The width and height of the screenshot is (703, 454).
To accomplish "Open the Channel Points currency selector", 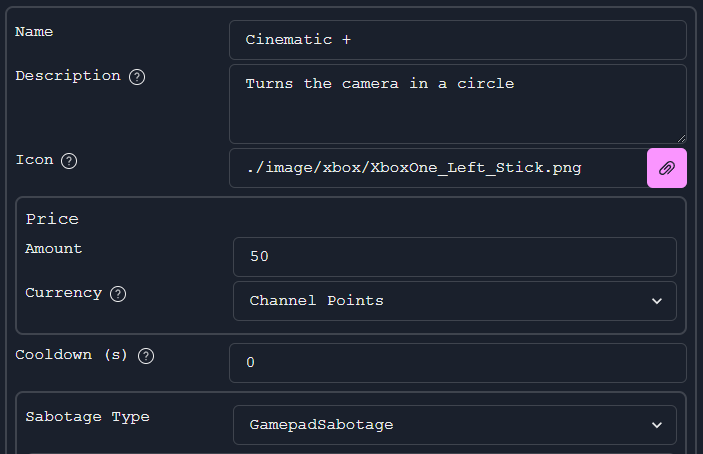I will pos(455,301).
